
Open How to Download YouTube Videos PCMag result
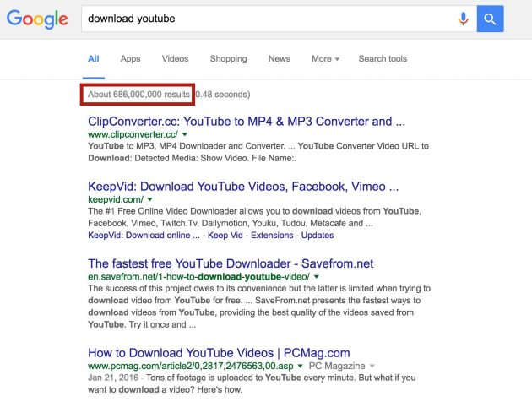point(219,353)
